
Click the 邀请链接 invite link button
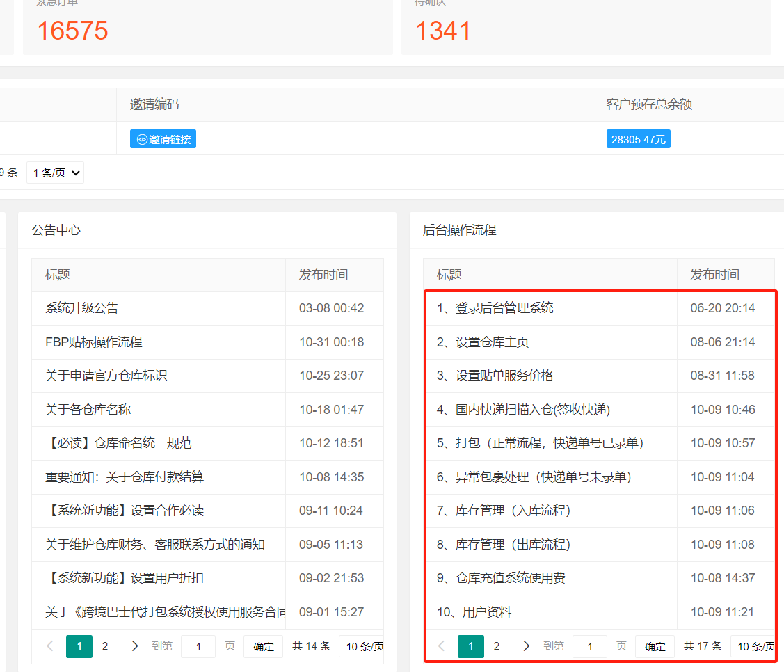point(163,139)
